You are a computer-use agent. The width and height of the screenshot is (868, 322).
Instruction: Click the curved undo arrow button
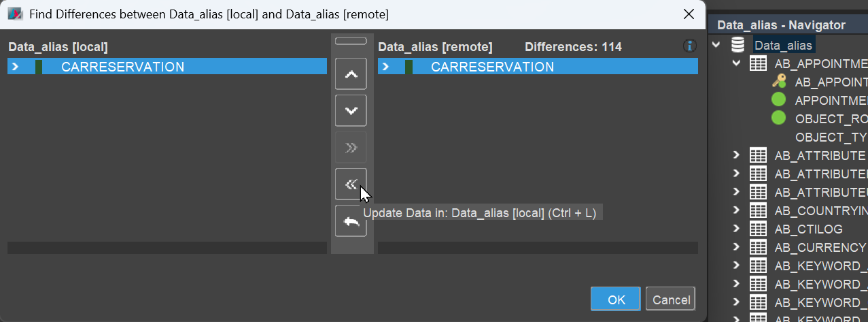pyautogui.click(x=351, y=221)
